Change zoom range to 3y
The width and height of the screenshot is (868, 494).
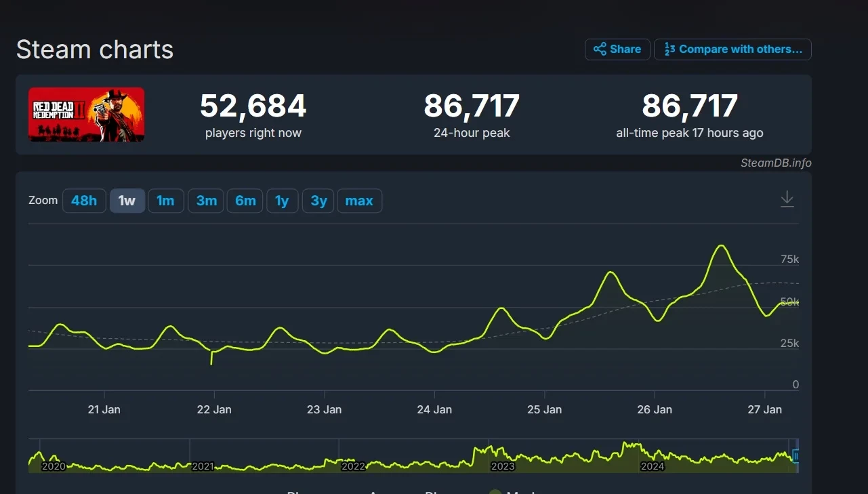pos(318,201)
